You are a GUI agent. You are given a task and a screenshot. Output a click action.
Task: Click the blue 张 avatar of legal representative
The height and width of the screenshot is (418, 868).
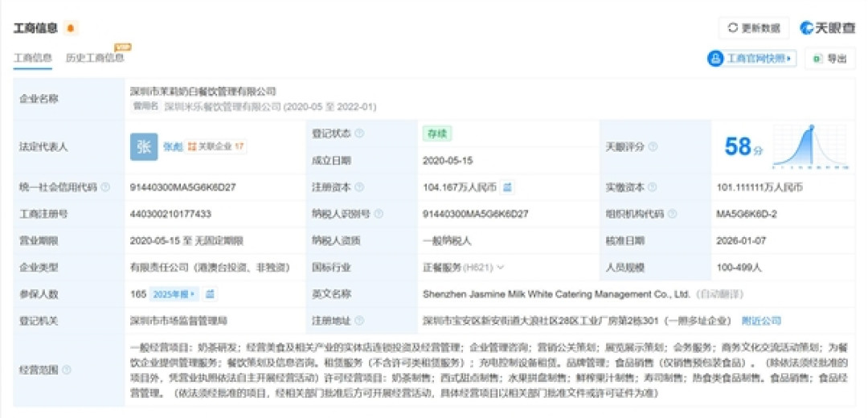[144, 147]
